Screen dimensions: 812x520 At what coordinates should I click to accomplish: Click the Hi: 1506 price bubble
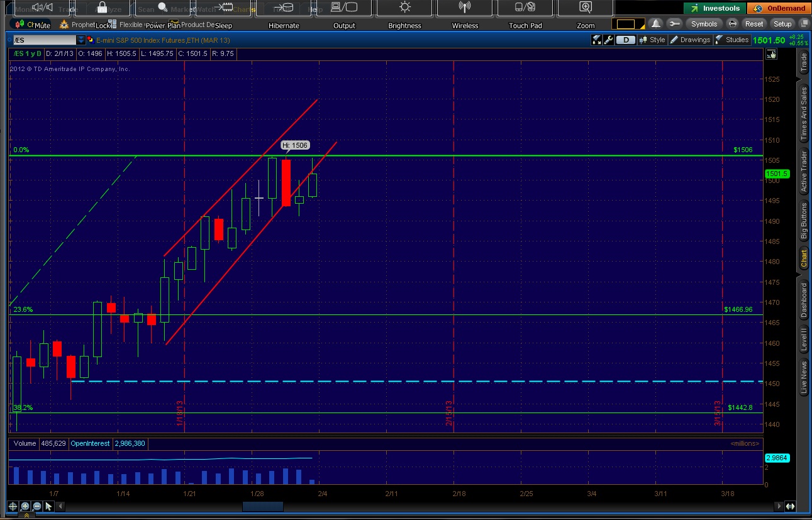tap(295, 145)
